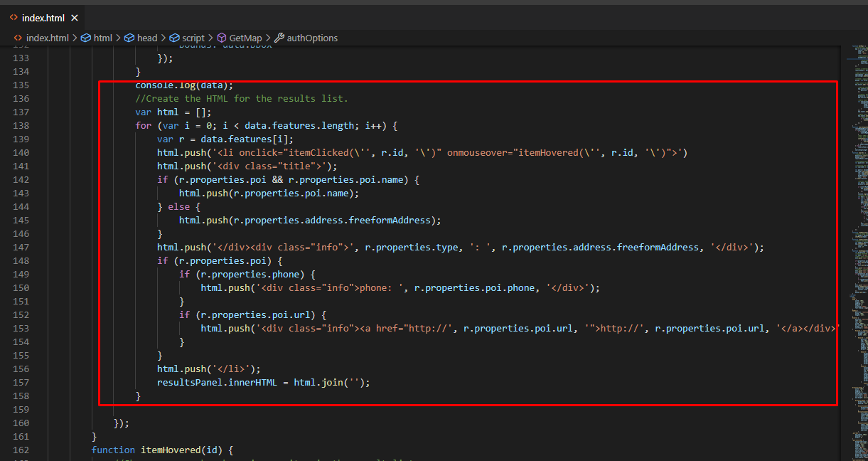
Task: Click the comment '//Create the HTML for the results list.'
Action: 242,98
